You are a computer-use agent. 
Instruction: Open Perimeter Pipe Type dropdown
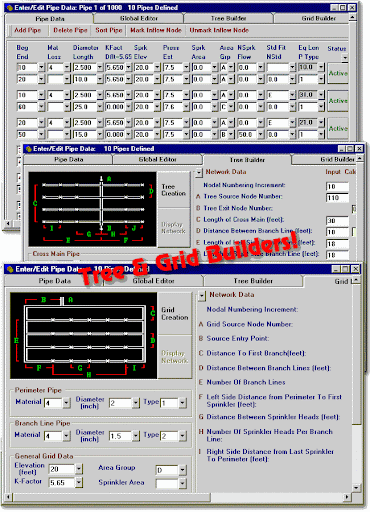tap(182, 403)
